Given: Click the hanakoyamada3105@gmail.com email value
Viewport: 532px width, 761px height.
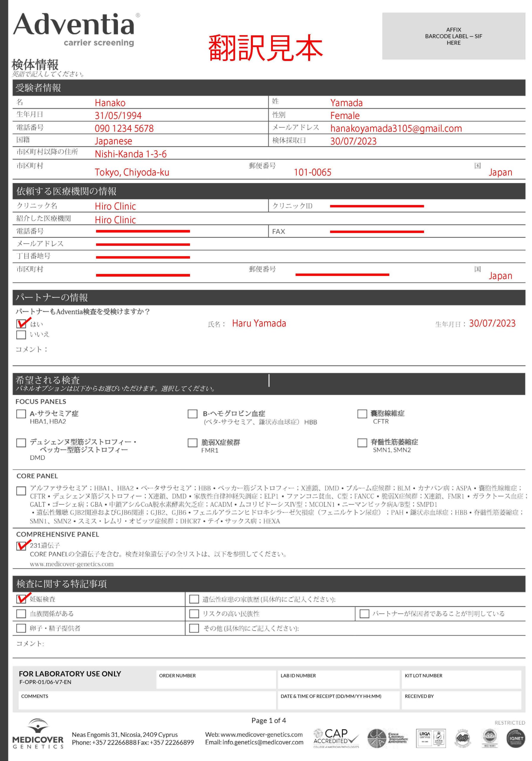Looking at the screenshot, I should click(x=396, y=128).
